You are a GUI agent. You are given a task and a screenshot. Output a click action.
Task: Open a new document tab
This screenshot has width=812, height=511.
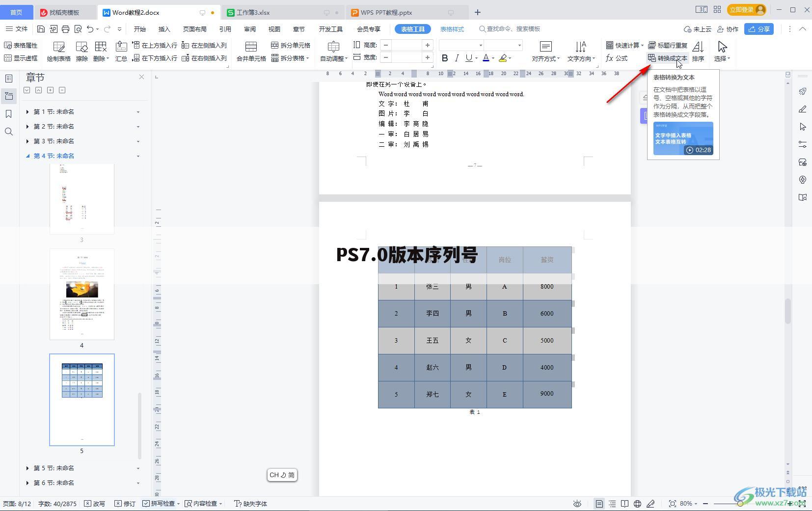(x=478, y=12)
